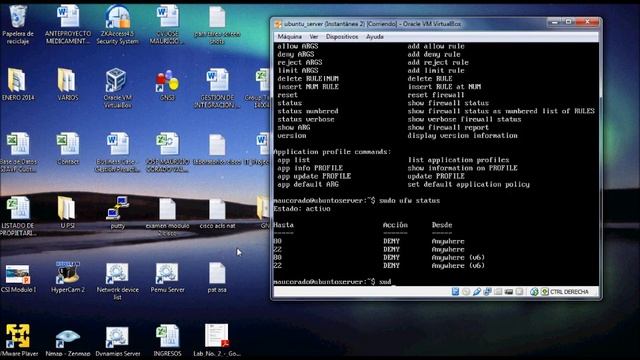Click the USB devices icon in the VirtualBox status bar
Viewport: 640px width, 360px height.
[x=476, y=292]
